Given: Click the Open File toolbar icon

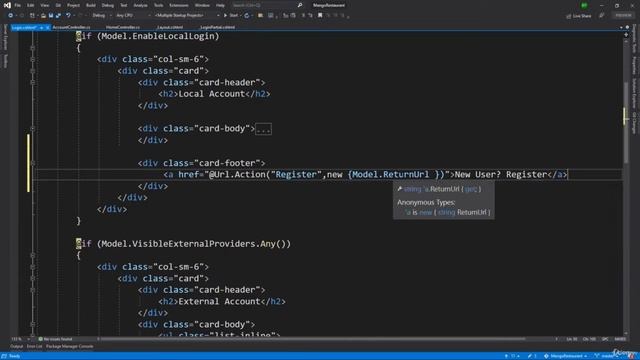Looking at the screenshot, I should point(43,16).
